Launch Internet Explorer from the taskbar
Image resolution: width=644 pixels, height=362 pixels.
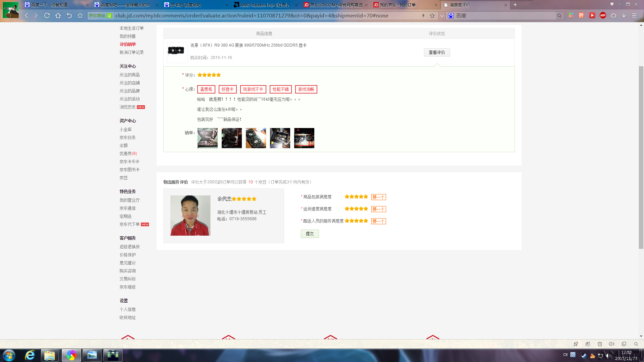click(x=30, y=355)
